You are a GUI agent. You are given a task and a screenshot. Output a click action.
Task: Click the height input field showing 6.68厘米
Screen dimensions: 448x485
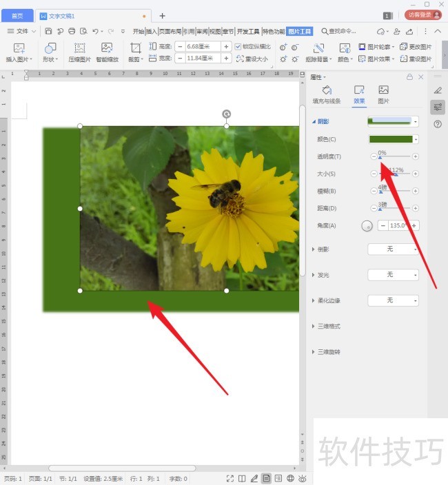203,47
